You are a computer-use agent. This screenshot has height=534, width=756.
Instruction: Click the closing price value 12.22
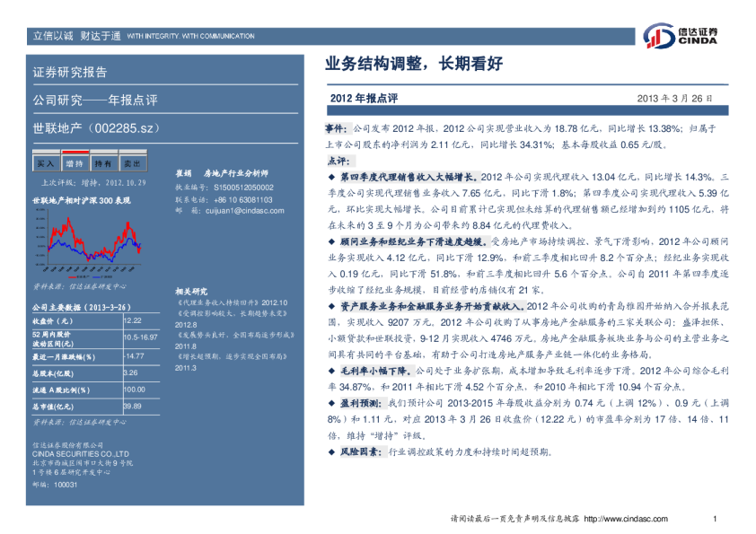pyautogui.click(x=133, y=320)
